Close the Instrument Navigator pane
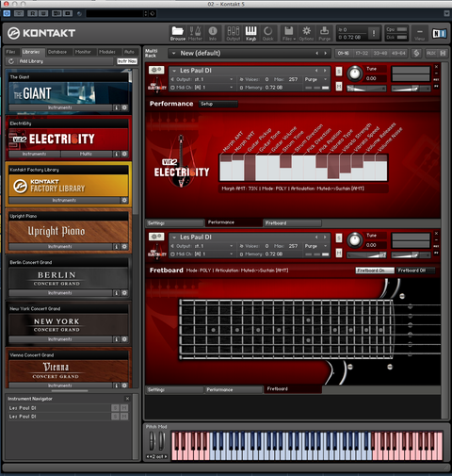The width and height of the screenshot is (452, 476). (127, 399)
